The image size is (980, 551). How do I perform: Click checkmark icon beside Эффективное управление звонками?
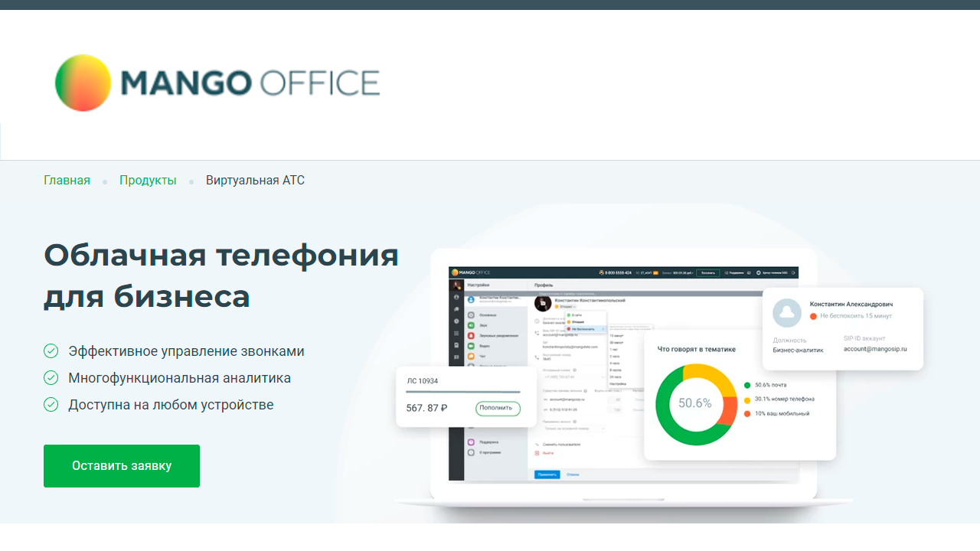[x=51, y=351]
